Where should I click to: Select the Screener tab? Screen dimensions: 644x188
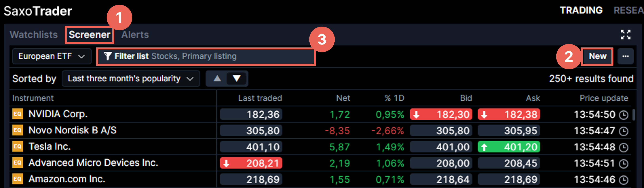click(89, 35)
